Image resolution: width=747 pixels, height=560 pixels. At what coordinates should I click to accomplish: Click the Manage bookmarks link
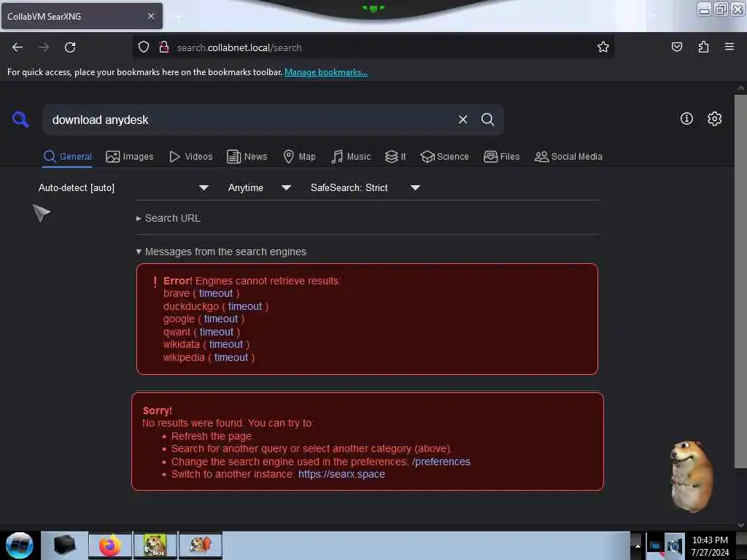(326, 72)
